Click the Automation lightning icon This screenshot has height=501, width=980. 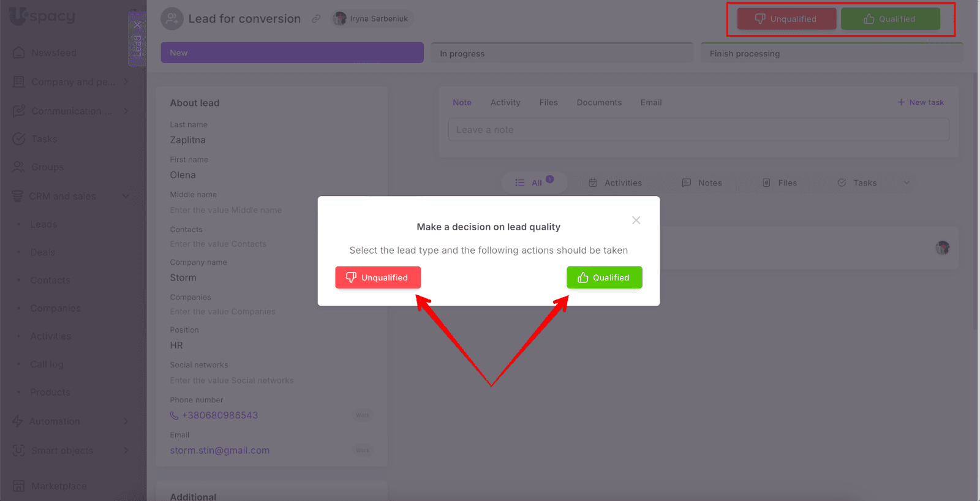(x=18, y=421)
